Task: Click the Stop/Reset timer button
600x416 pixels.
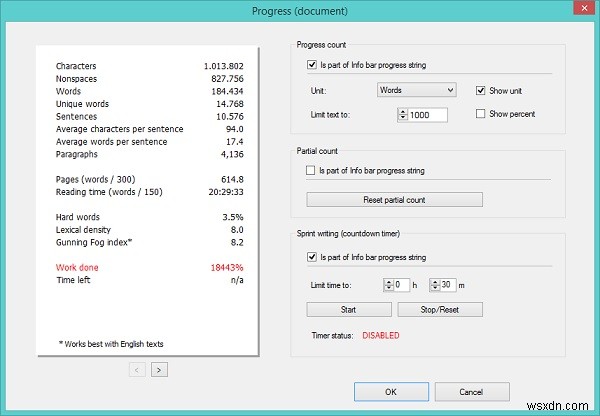Action: tap(440, 309)
